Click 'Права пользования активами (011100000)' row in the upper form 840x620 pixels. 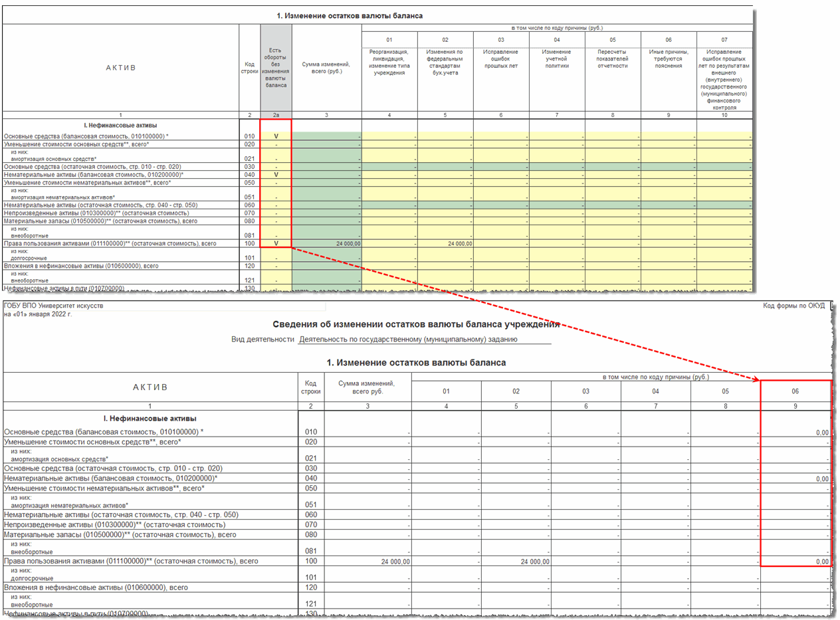110,244
